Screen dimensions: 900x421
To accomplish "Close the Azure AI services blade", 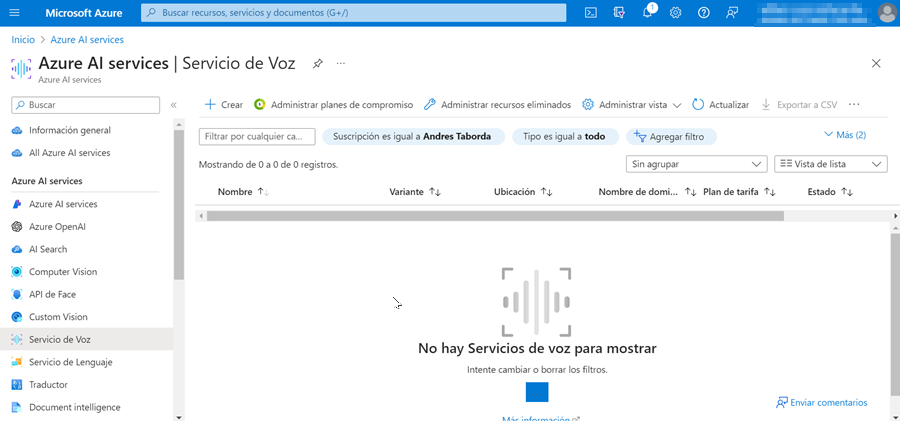I will tap(876, 63).
